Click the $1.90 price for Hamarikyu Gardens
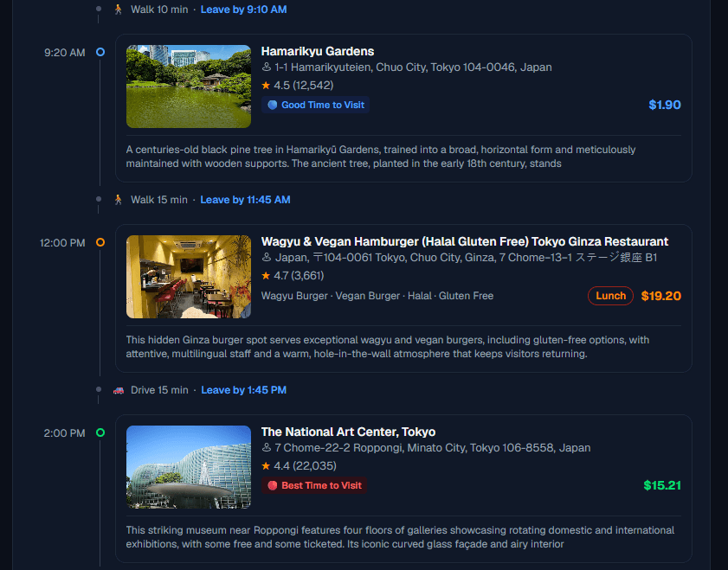The height and width of the screenshot is (570, 728). click(x=665, y=105)
